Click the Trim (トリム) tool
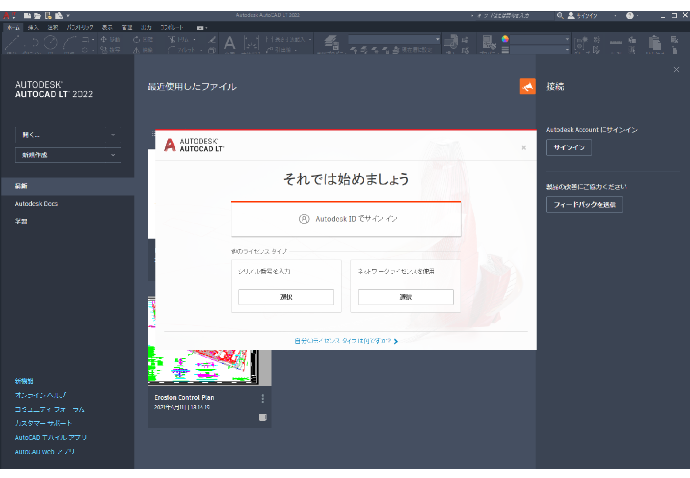This screenshot has width=690, height=478. (x=178, y=40)
